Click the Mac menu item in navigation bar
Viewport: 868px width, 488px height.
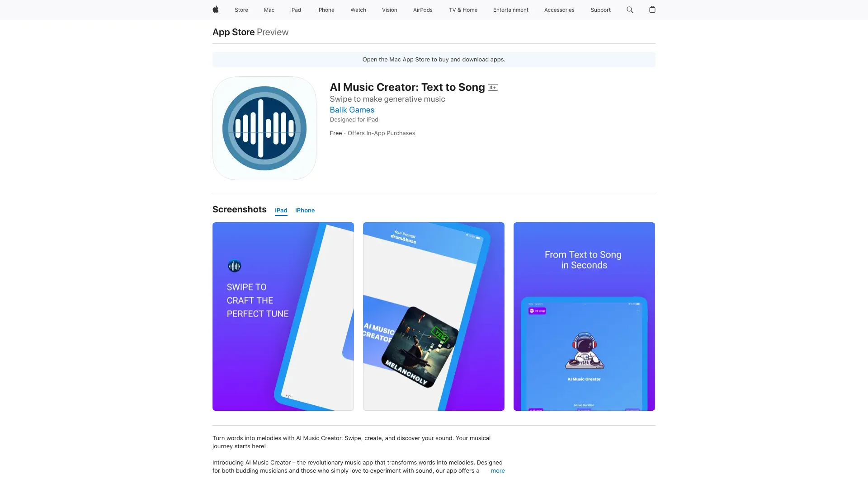[269, 10]
